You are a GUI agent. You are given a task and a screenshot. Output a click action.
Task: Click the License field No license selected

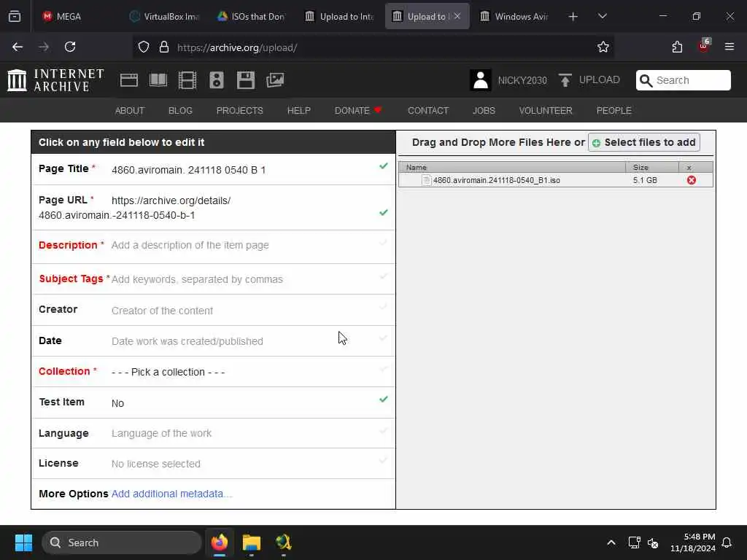click(x=156, y=464)
